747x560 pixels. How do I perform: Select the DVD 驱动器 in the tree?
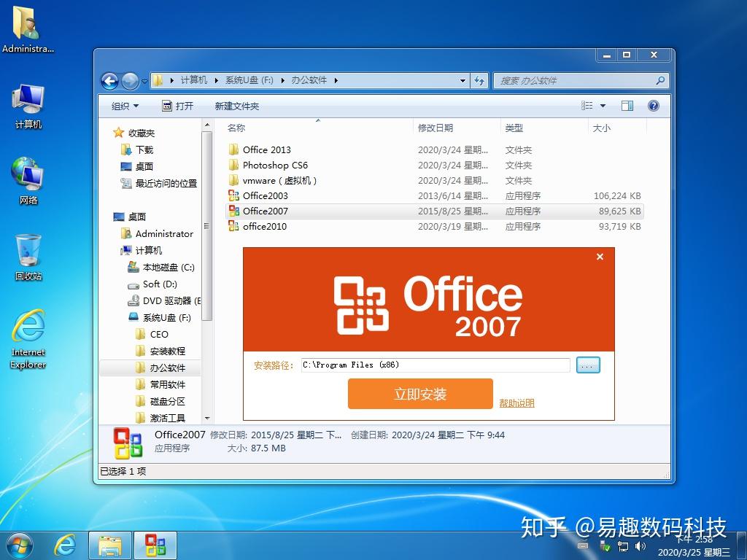pyautogui.click(x=164, y=301)
